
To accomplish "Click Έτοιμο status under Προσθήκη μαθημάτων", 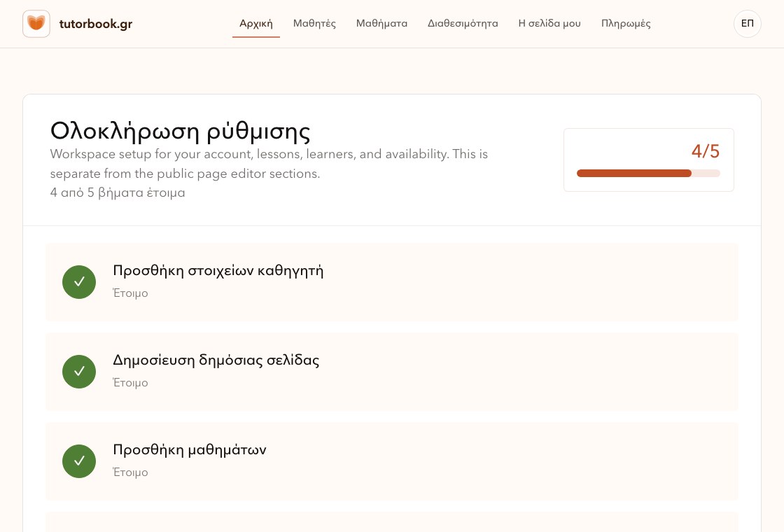I will (x=130, y=472).
